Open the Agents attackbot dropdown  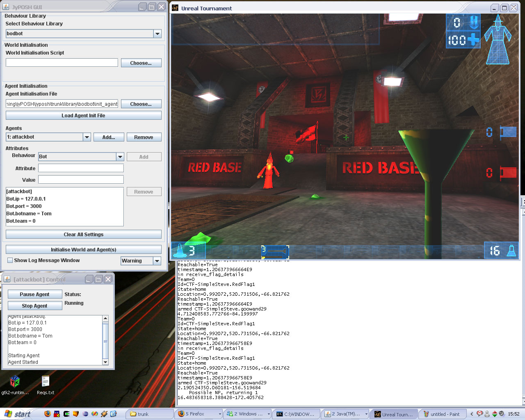tap(87, 137)
